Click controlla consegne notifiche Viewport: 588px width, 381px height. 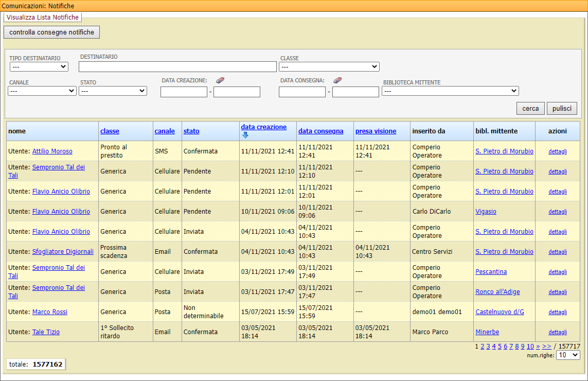click(51, 32)
